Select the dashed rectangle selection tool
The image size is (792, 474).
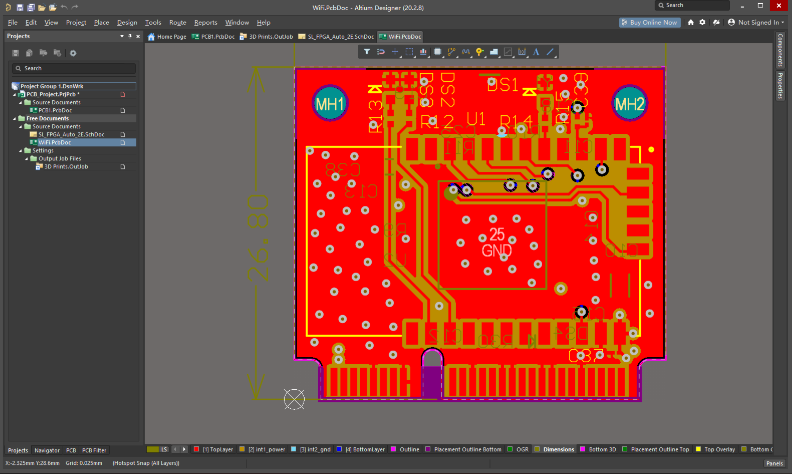coord(409,52)
